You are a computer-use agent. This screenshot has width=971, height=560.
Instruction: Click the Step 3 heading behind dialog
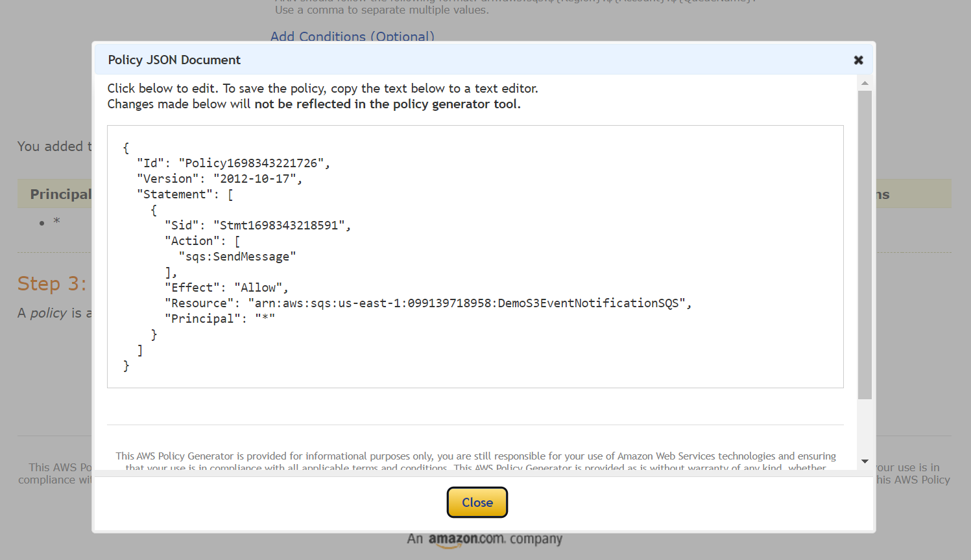(x=52, y=283)
